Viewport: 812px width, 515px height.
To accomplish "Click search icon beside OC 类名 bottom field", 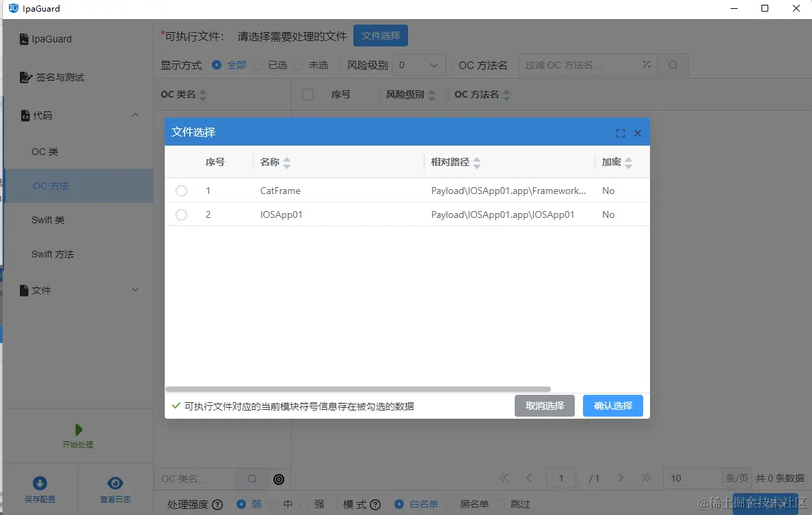I will [x=252, y=479].
